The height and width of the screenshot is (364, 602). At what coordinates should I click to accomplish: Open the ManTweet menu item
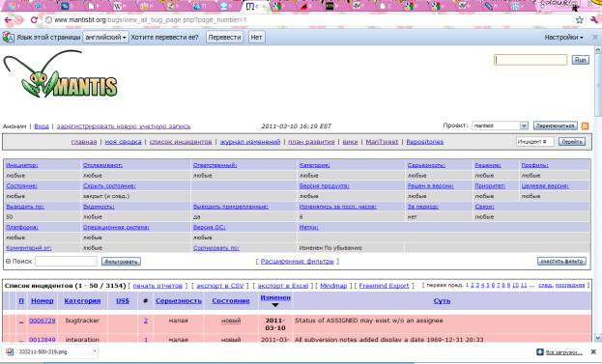pyautogui.click(x=382, y=142)
